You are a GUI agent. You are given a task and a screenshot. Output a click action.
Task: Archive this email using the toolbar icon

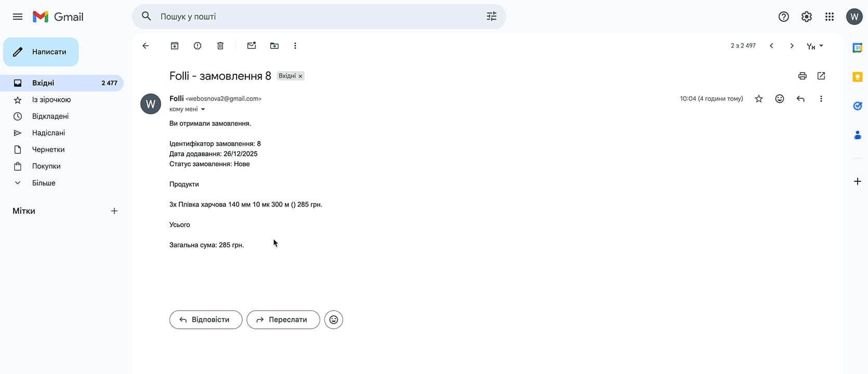[175, 46]
